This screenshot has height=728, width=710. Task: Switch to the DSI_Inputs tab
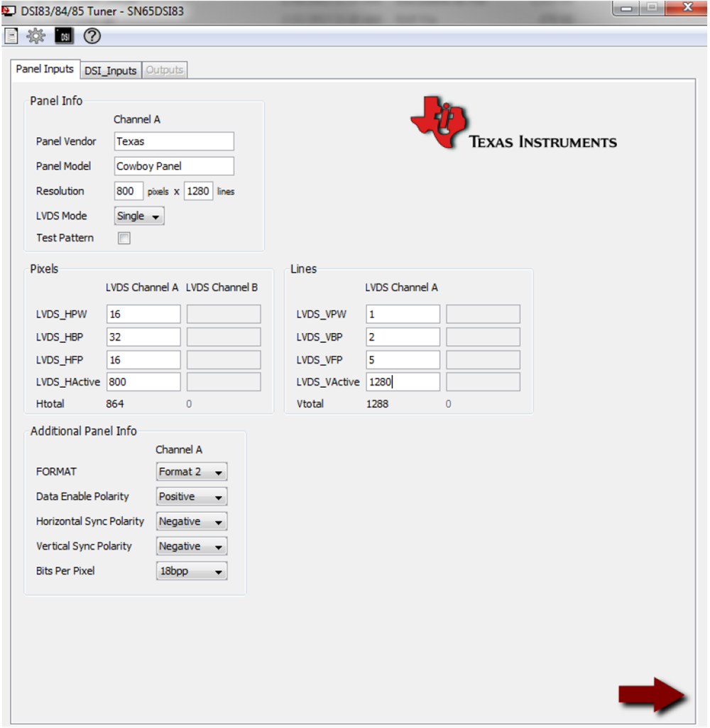(x=110, y=70)
